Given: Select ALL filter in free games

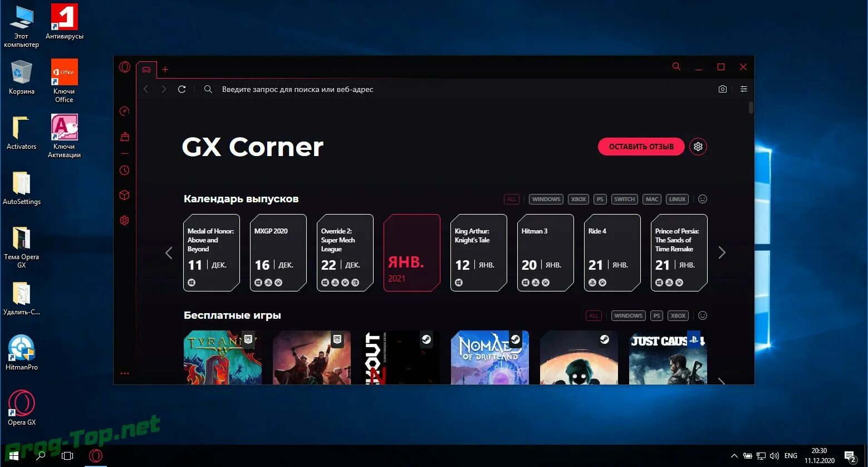Looking at the screenshot, I should point(594,315).
